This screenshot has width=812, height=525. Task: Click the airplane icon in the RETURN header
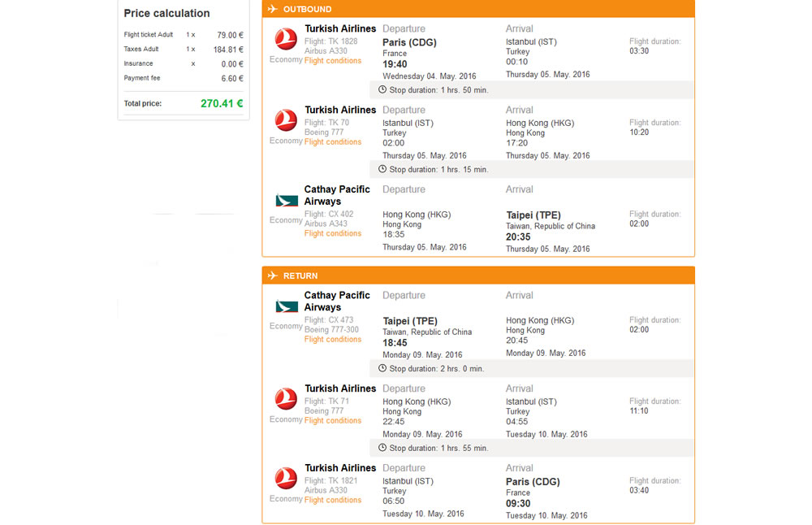[x=271, y=276]
